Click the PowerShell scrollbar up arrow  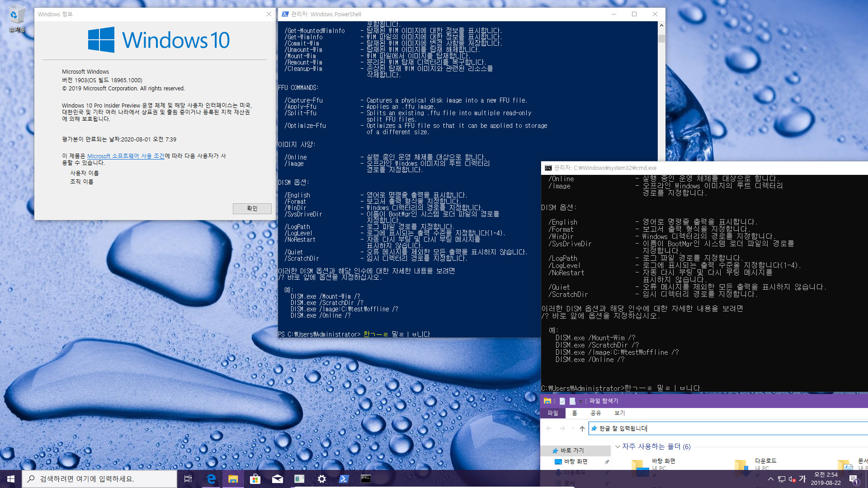[661, 26]
